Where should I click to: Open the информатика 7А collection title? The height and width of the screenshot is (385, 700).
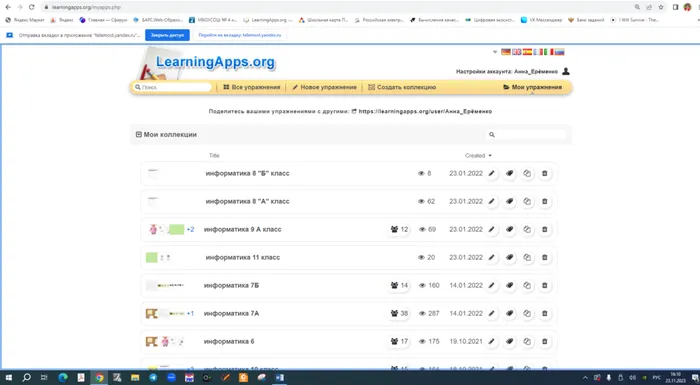click(x=231, y=314)
